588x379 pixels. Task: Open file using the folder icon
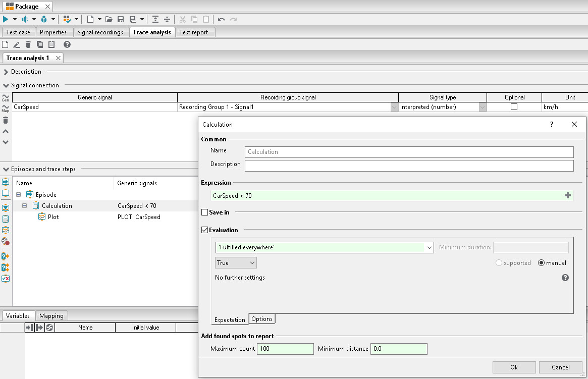click(109, 19)
